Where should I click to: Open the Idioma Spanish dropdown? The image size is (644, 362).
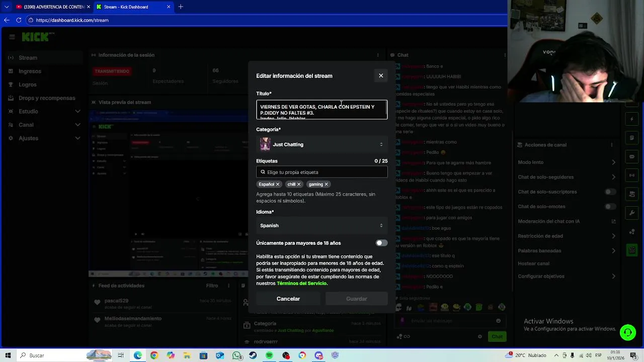point(322,225)
